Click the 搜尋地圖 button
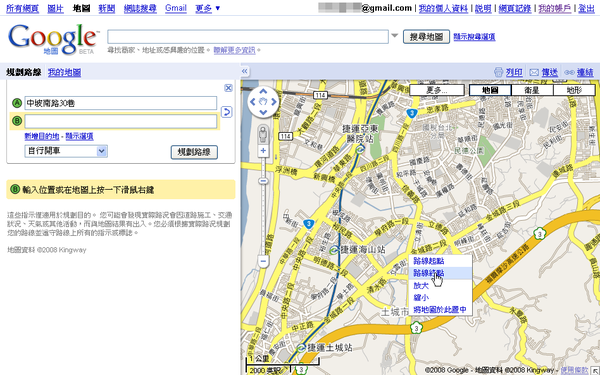 pyautogui.click(x=426, y=37)
